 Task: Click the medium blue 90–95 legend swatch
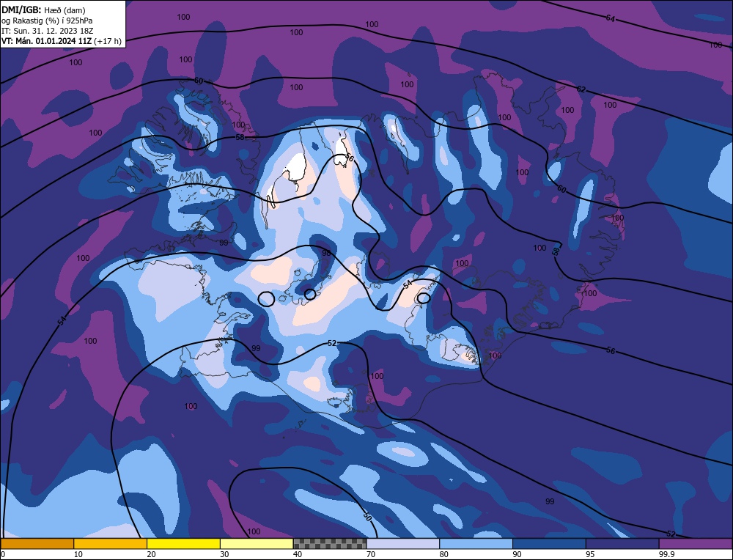[549, 544]
